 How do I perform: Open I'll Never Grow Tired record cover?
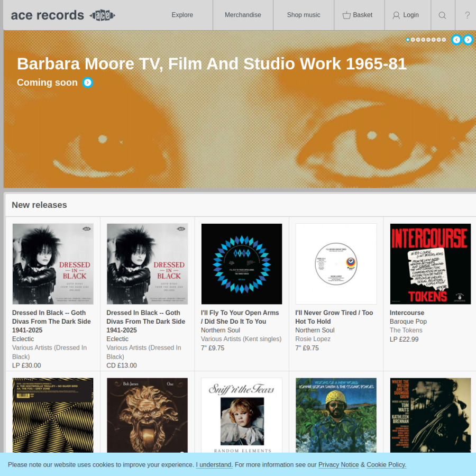[336, 264]
